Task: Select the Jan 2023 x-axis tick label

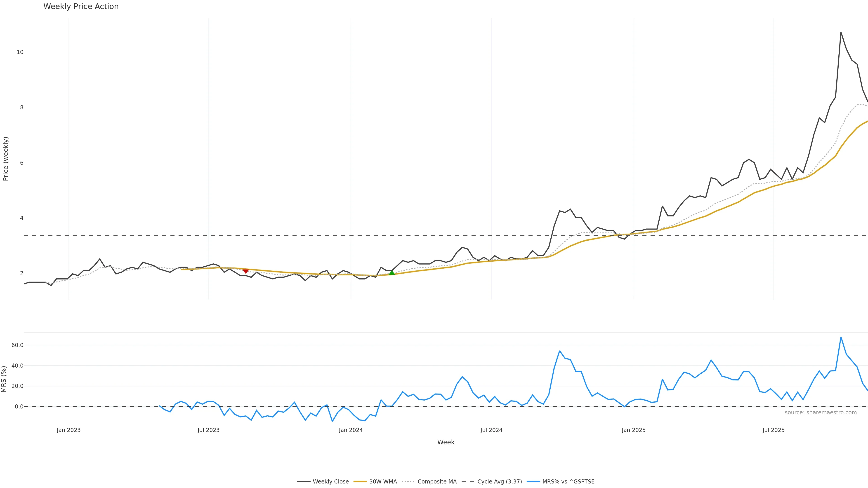Action: 69,430
